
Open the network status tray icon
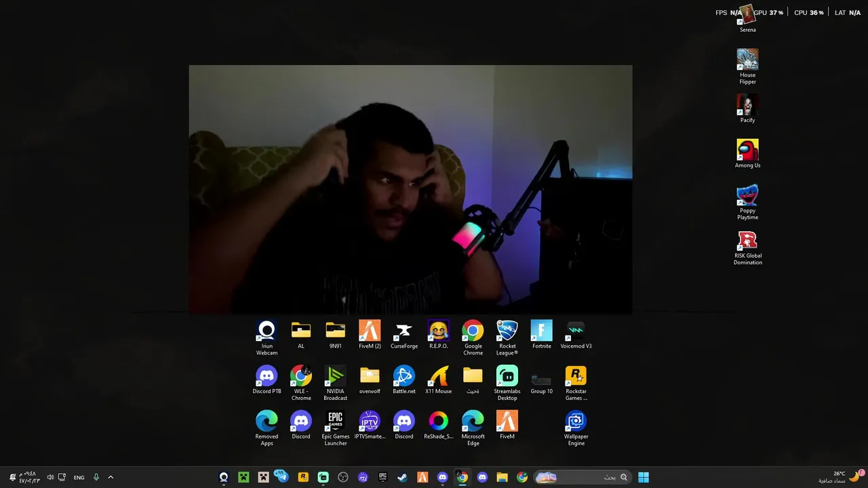tap(62, 477)
